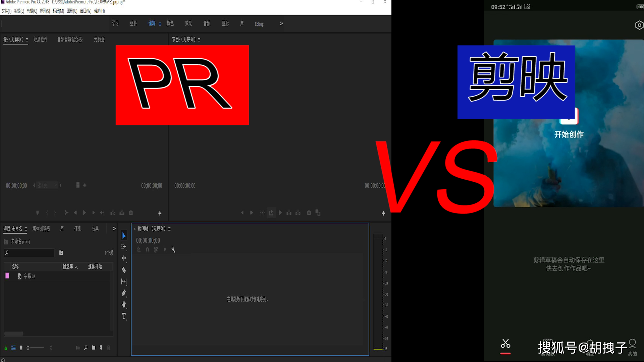The width and height of the screenshot is (644, 362).
Task: Click Mark In in Source monitor
Action: click(x=47, y=213)
